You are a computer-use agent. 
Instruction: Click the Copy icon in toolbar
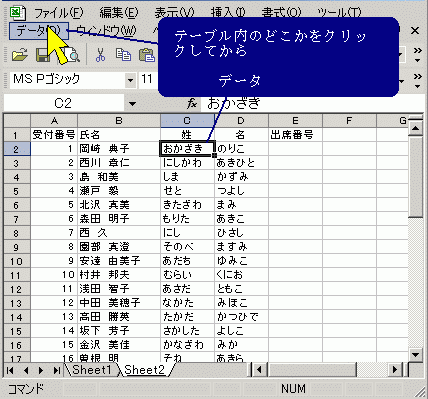coord(123,55)
